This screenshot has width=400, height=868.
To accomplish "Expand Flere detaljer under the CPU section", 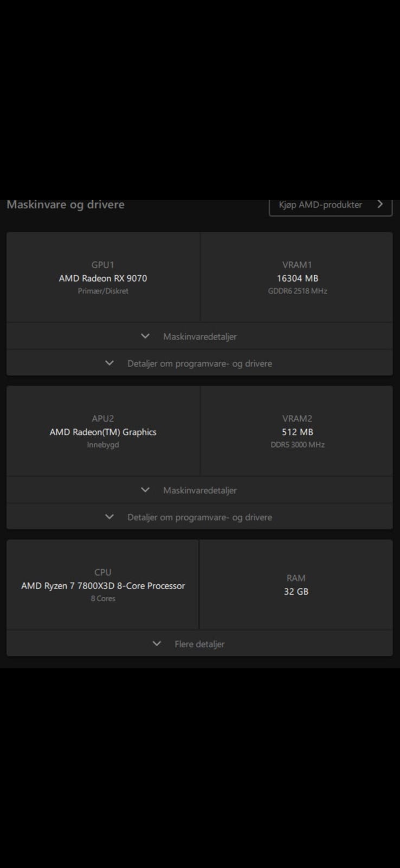I will [199, 643].
